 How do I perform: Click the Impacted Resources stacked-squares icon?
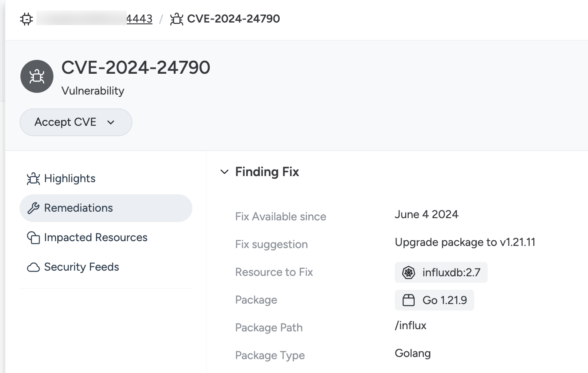(x=33, y=238)
